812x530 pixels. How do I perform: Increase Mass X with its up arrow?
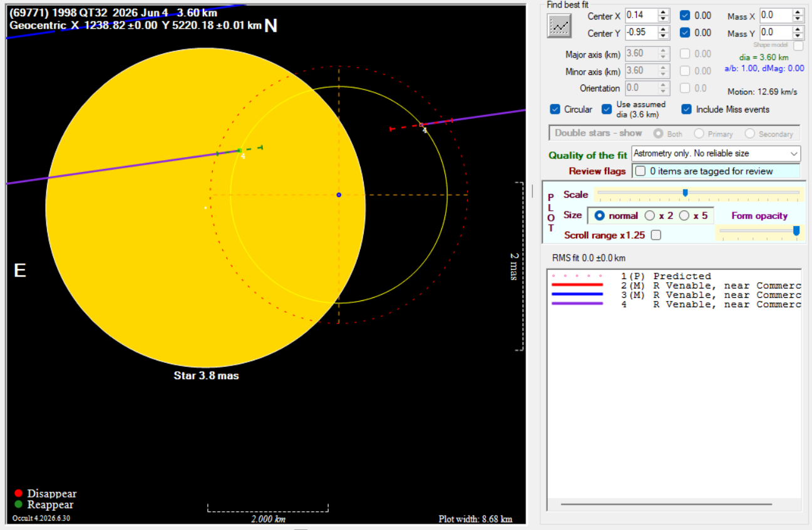(798, 13)
